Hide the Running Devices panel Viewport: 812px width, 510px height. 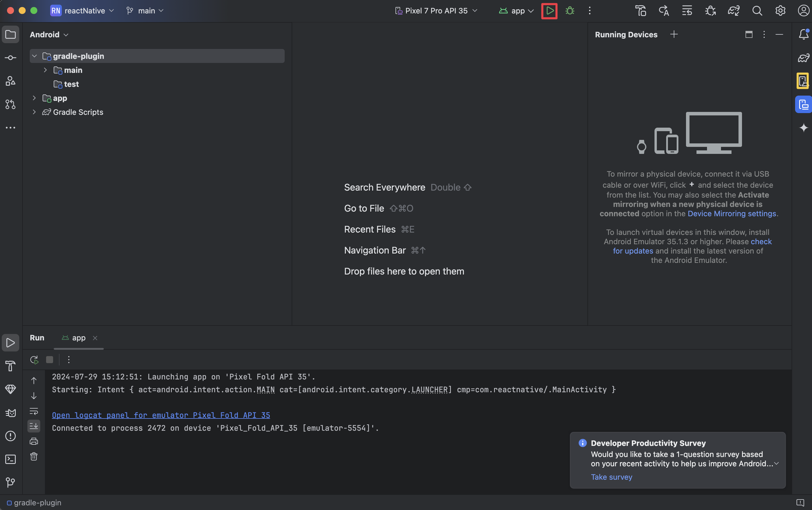779,34
